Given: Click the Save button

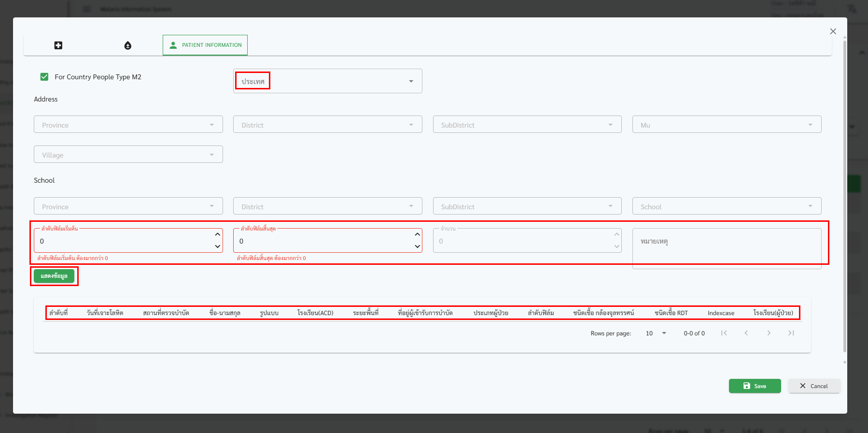Looking at the screenshot, I should [x=755, y=386].
